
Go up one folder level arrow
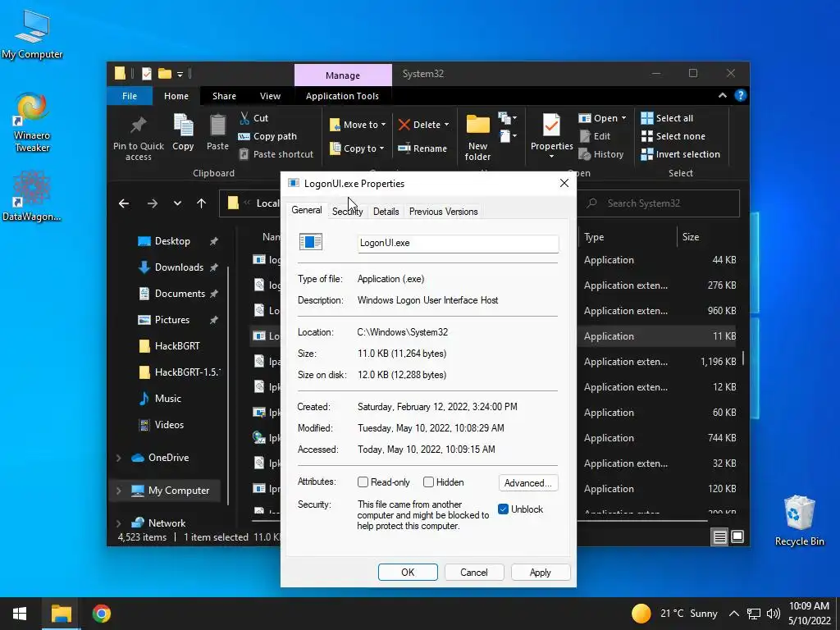pyautogui.click(x=202, y=203)
